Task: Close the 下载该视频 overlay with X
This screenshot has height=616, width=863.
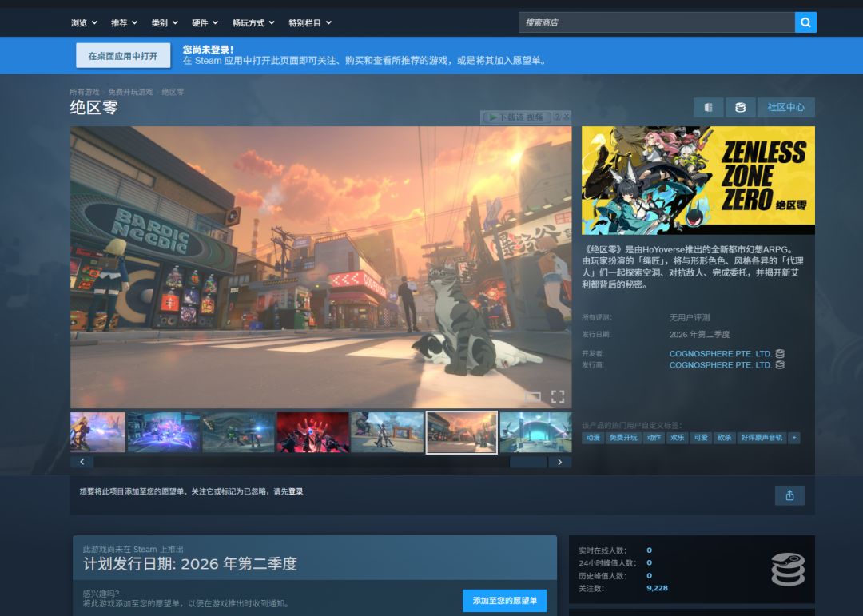Action: click(x=567, y=117)
